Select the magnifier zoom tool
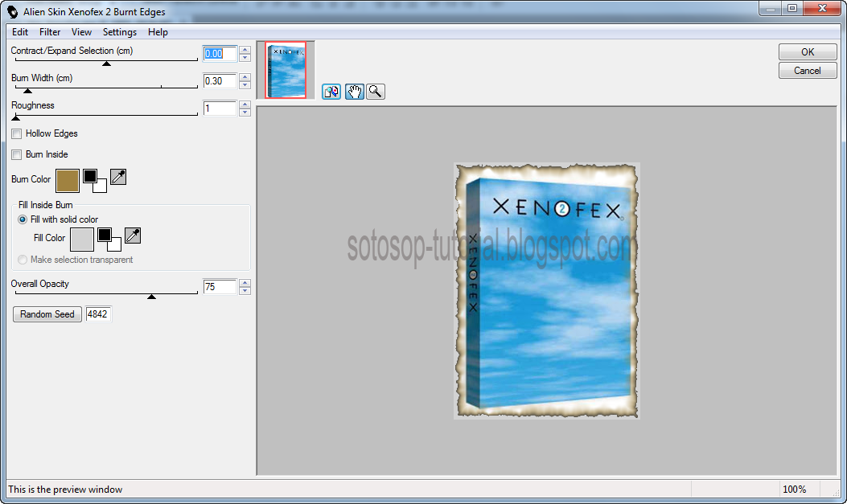The width and height of the screenshot is (847, 504). [x=376, y=92]
